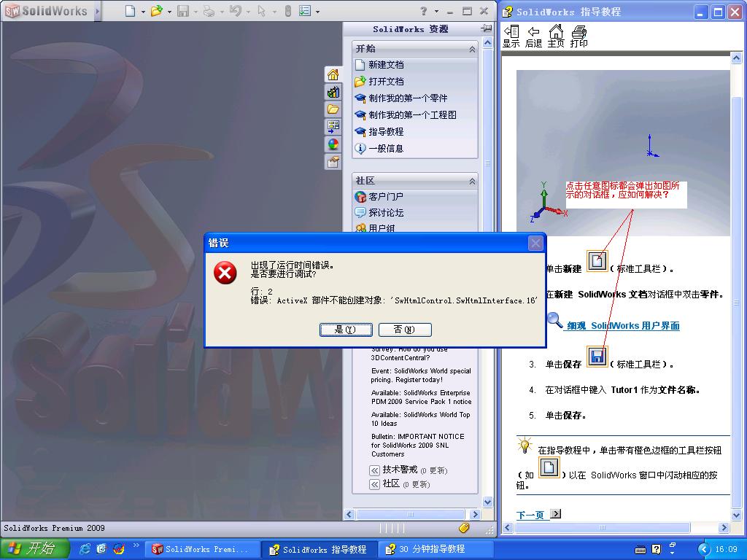Click 是(Y) in the error dialog
This screenshot has height=560, width=747.
point(346,330)
